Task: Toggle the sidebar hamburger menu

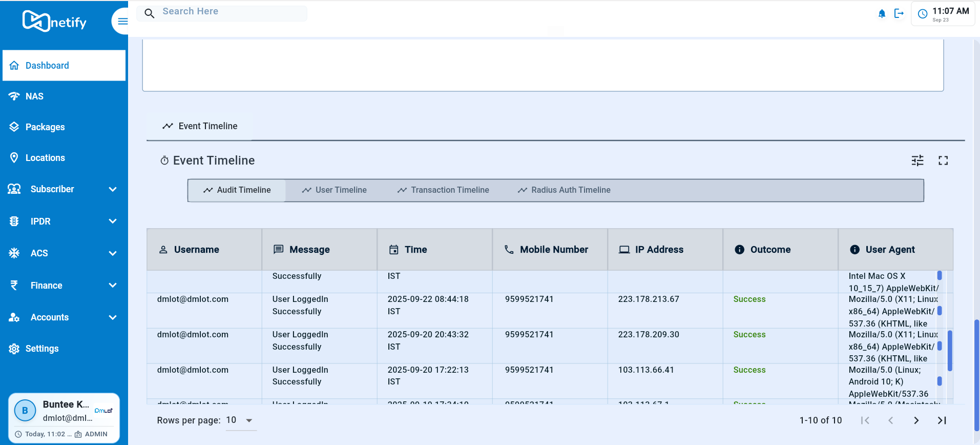Action: 122,21
